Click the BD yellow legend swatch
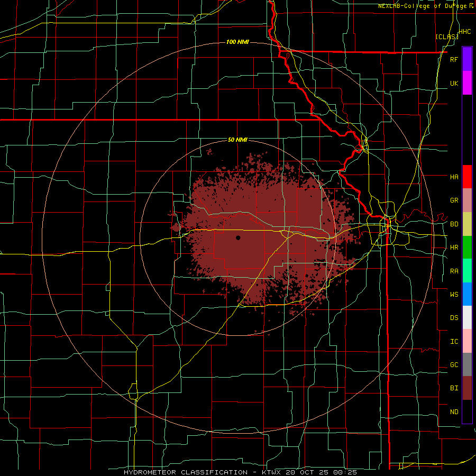The width and height of the screenshot is (476, 476). [x=467, y=224]
